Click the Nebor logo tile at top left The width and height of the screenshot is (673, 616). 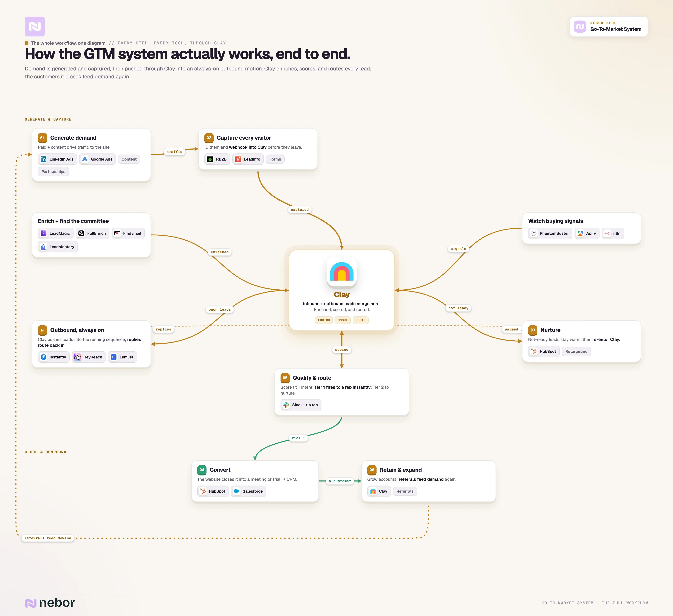point(35,26)
